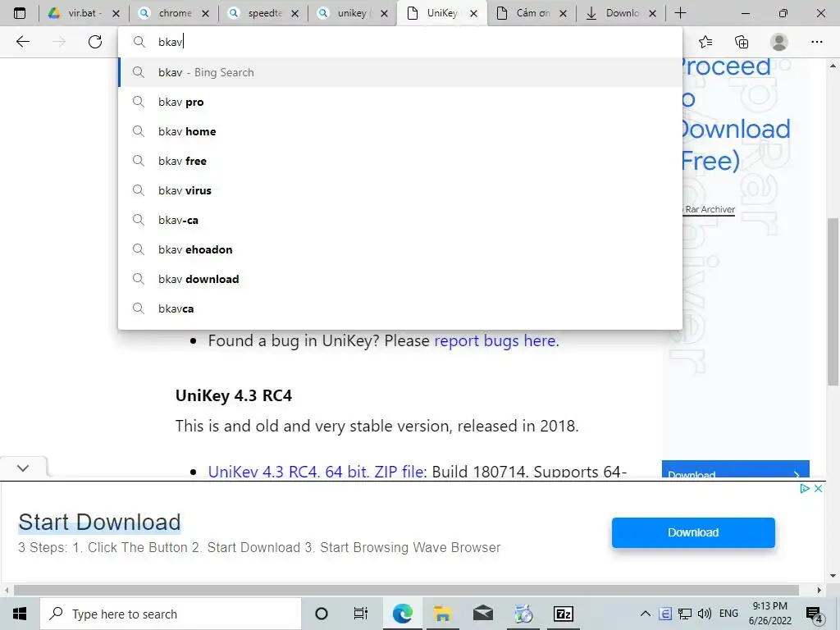Click the blue Download ad button
Viewport: 840px width, 630px height.
click(693, 532)
